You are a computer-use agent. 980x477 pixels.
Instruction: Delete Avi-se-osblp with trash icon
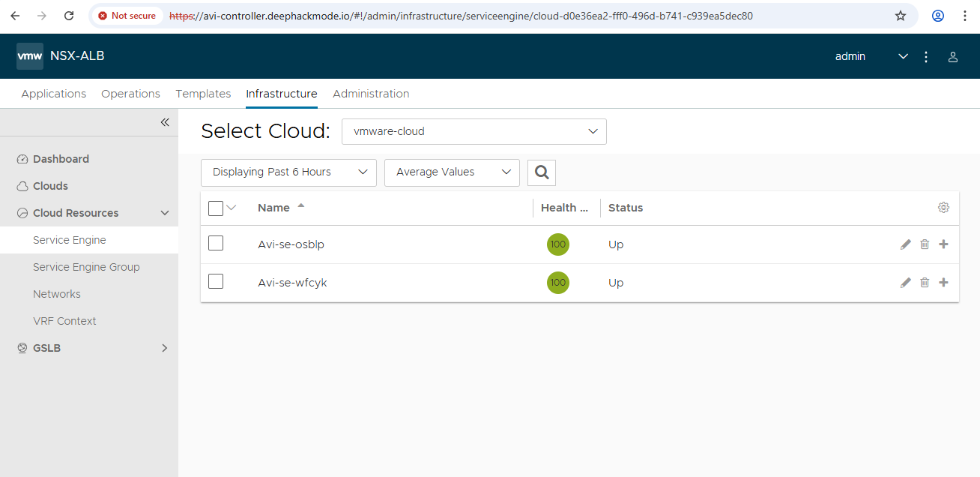coord(925,244)
